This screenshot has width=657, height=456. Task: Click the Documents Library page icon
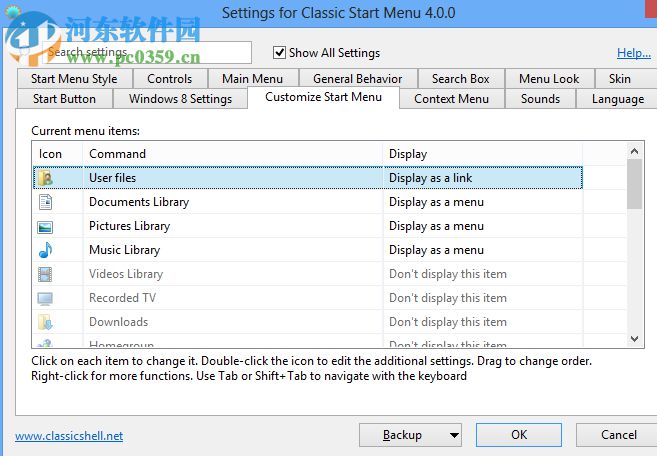coord(45,202)
